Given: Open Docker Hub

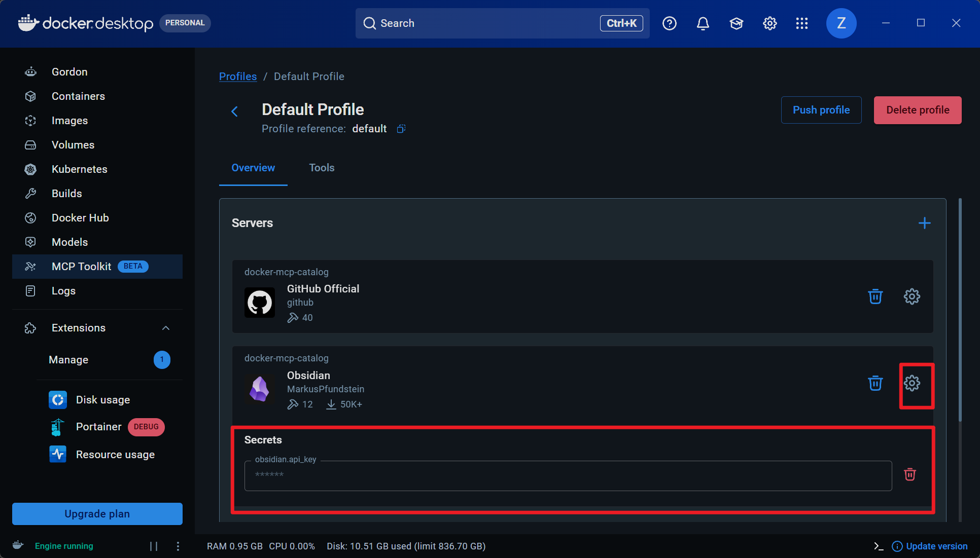Looking at the screenshot, I should [97, 218].
